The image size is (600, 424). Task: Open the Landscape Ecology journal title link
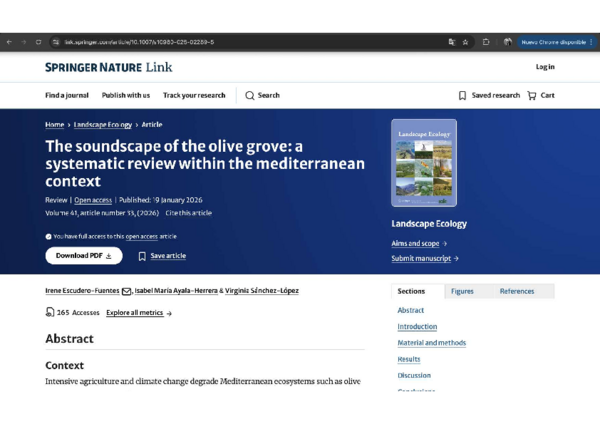429,224
